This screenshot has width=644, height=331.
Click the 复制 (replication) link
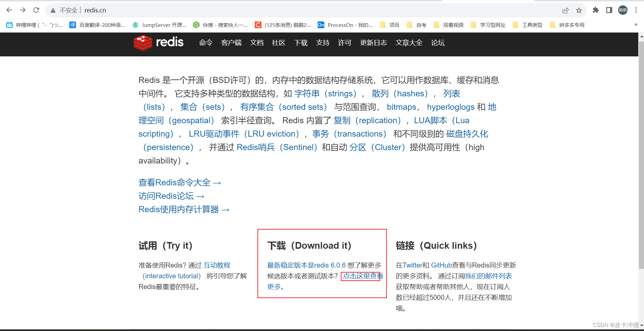click(x=367, y=120)
